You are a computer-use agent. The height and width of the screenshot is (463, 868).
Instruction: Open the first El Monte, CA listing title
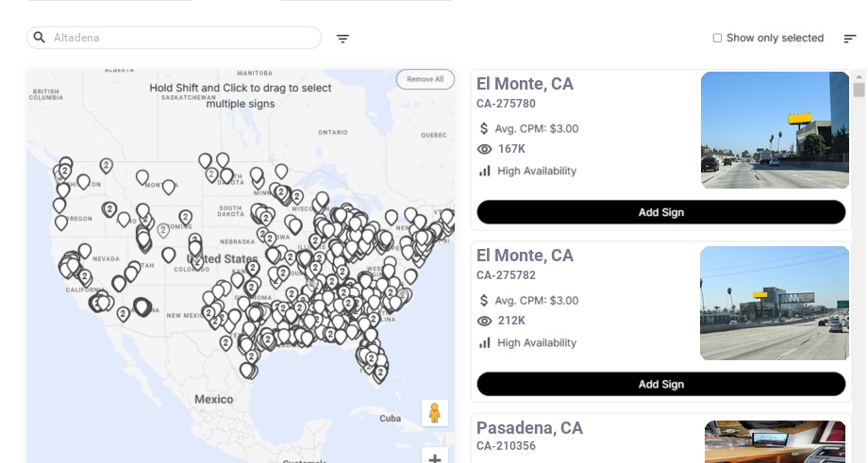(x=525, y=84)
